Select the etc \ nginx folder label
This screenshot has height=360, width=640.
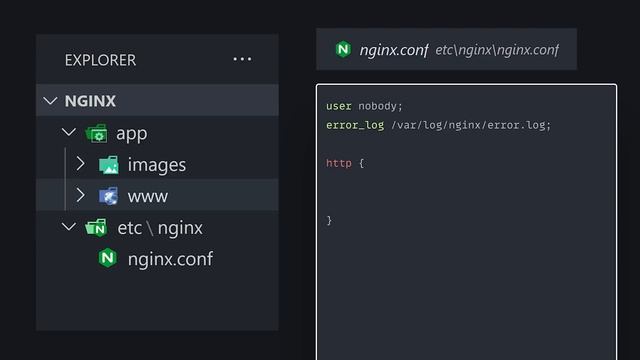[x=160, y=228]
